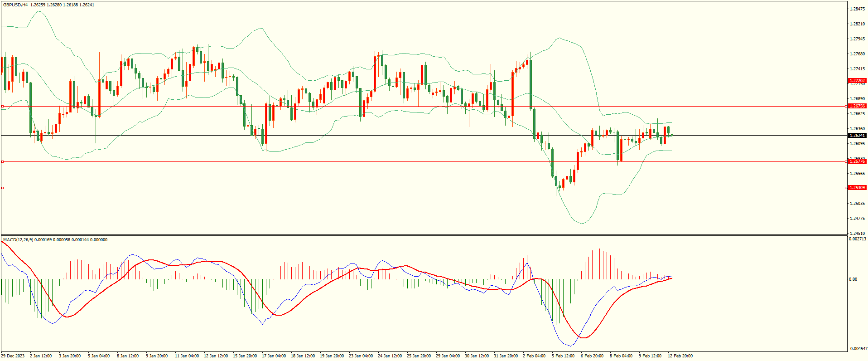Click the 3 Jan 20:00 time axis label
Screen dimensions: 868x361
(70, 356)
